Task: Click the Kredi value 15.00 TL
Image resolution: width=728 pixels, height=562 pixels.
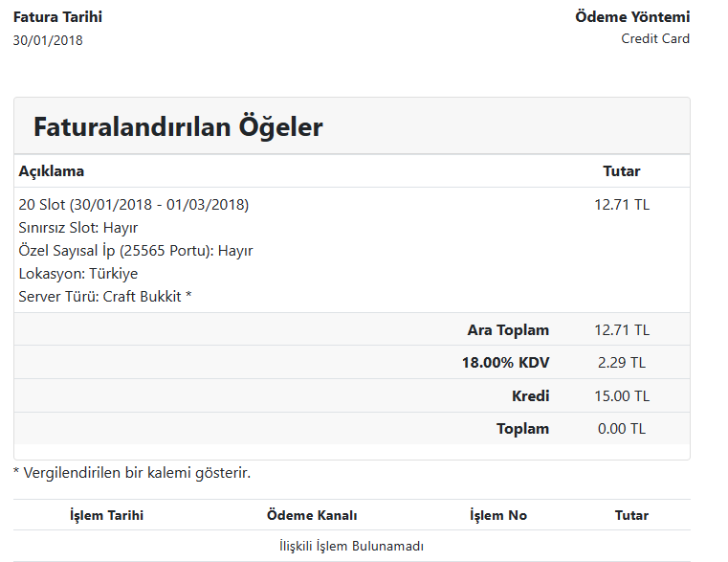Action: pyautogui.click(x=622, y=396)
